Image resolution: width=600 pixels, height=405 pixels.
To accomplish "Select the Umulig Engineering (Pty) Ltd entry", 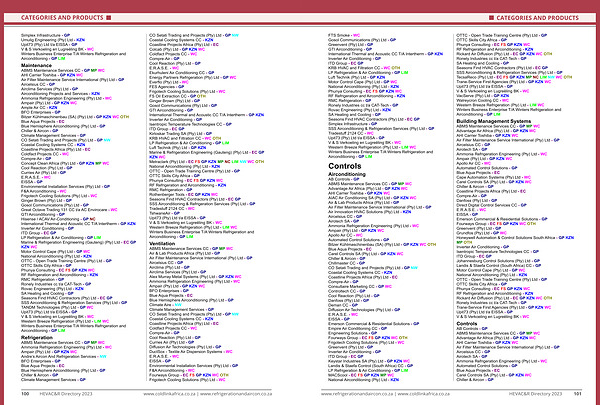I will pos(53,40).
